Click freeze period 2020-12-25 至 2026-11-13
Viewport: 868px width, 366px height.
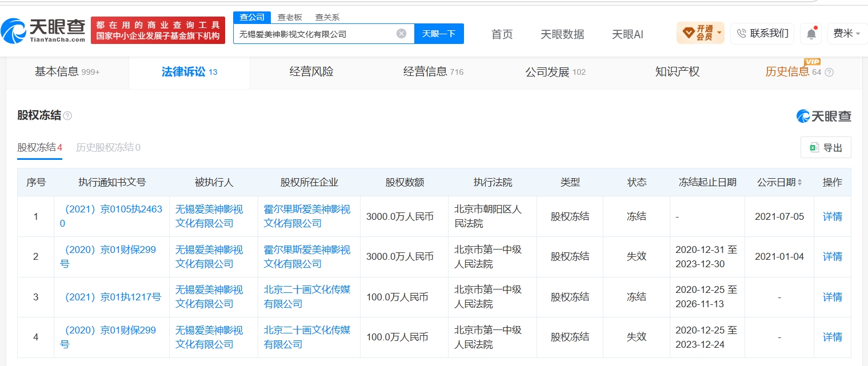tap(706, 297)
